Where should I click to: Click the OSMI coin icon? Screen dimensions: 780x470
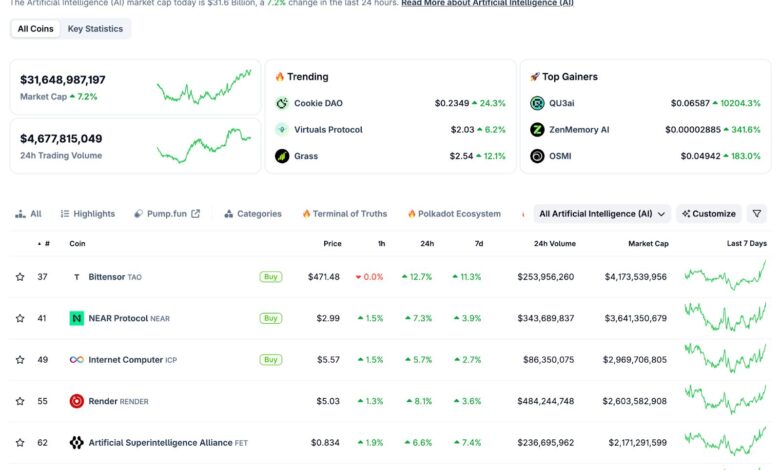(x=537, y=156)
